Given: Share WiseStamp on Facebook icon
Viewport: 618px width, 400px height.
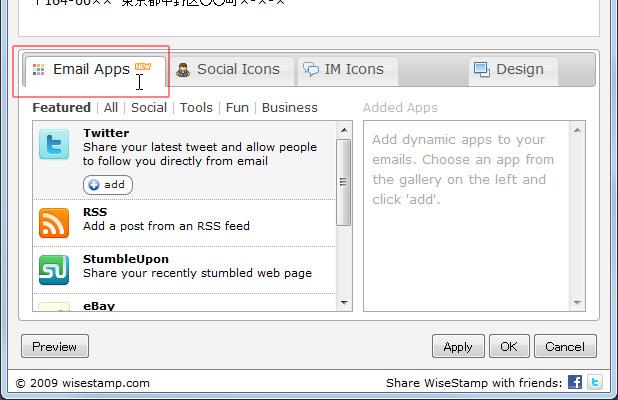Looking at the screenshot, I should [x=575, y=382].
